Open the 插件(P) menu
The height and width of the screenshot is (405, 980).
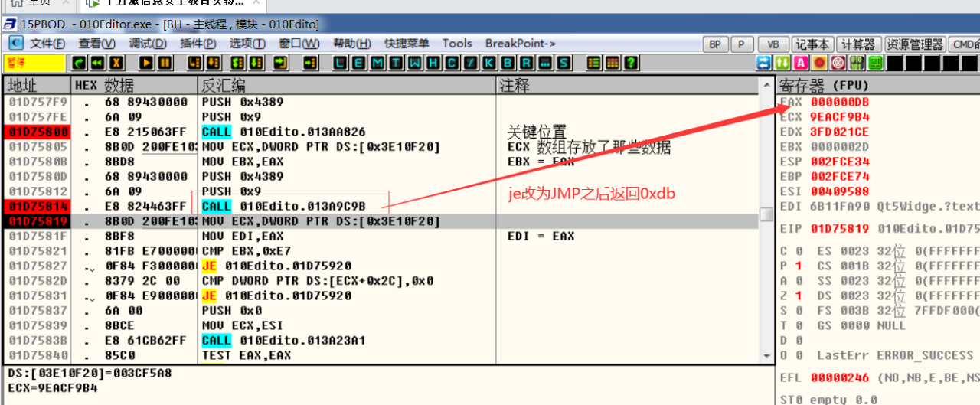(x=198, y=44)
